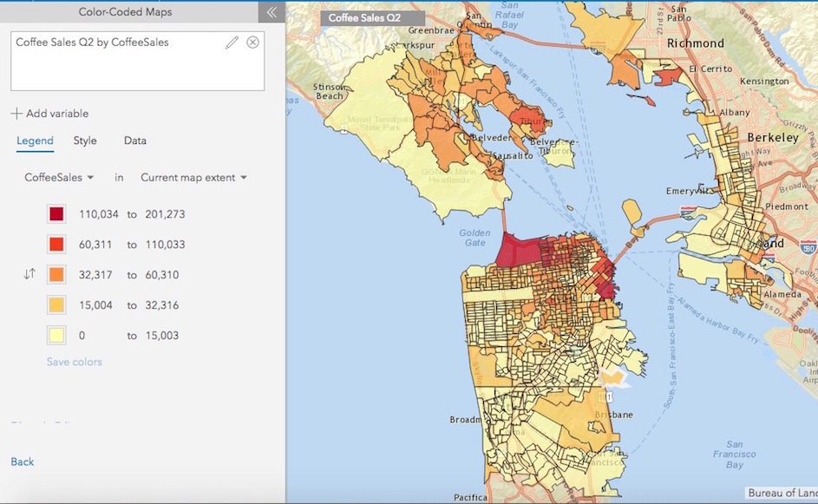Screen dimensions: 818x504
Task: Click the light orange 15,004 swatch
Action: click(56, 304)
